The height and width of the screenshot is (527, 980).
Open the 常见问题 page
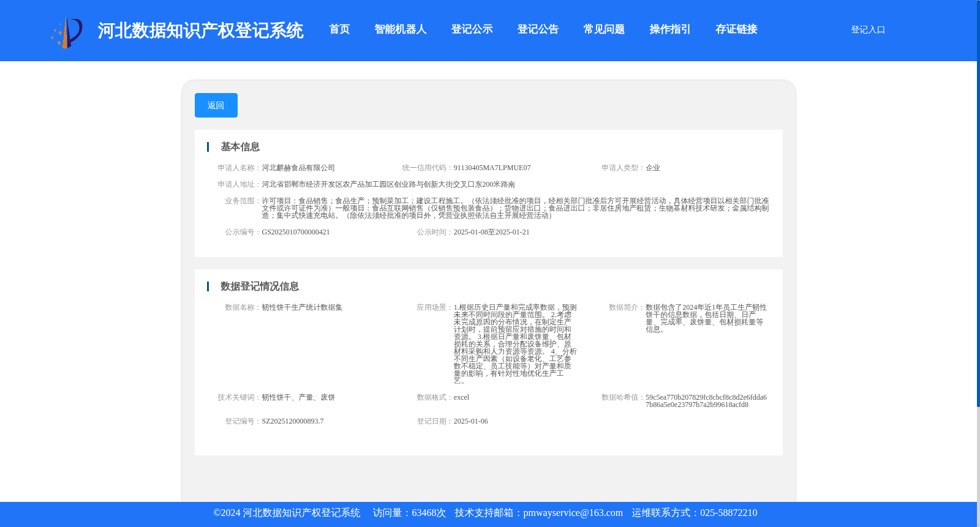(604, 29)
